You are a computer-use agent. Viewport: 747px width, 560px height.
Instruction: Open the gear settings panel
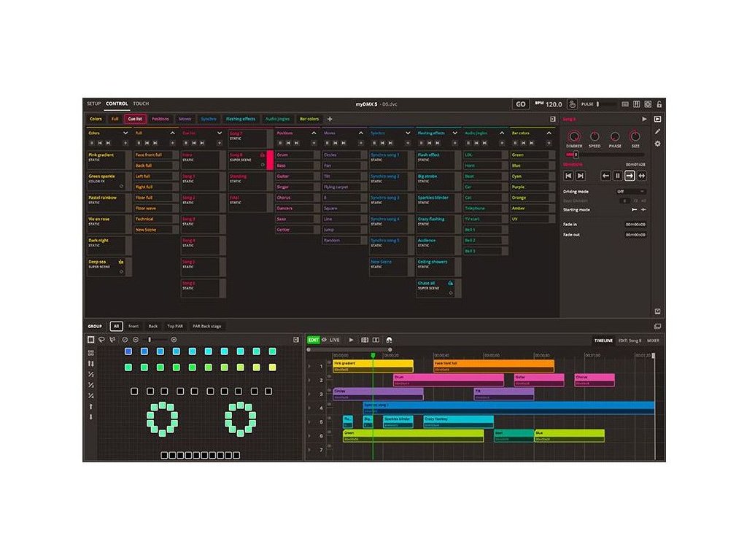[x=657, y=144]
